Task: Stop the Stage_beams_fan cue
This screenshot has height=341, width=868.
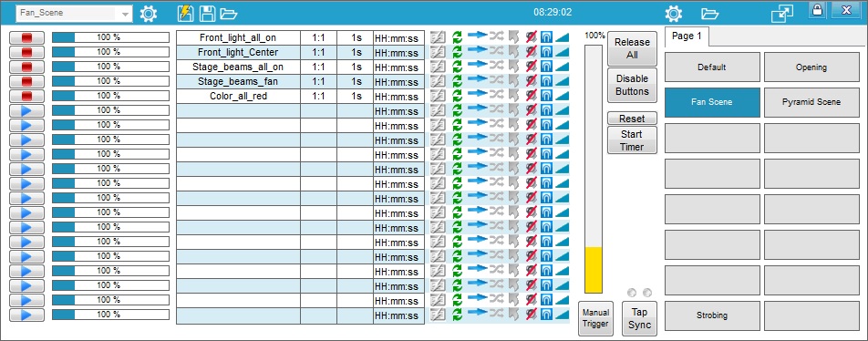Action: [x=27, y=81]
